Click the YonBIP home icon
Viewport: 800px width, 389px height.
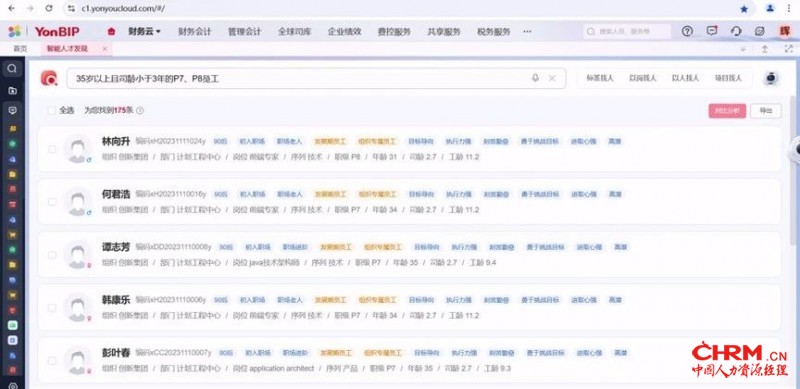point(111,32)
